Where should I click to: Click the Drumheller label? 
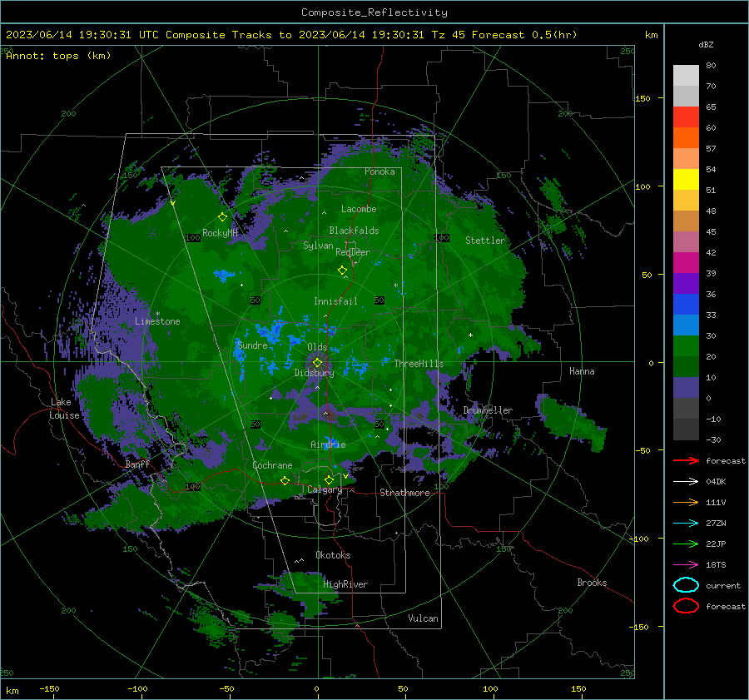click(488, 410)
